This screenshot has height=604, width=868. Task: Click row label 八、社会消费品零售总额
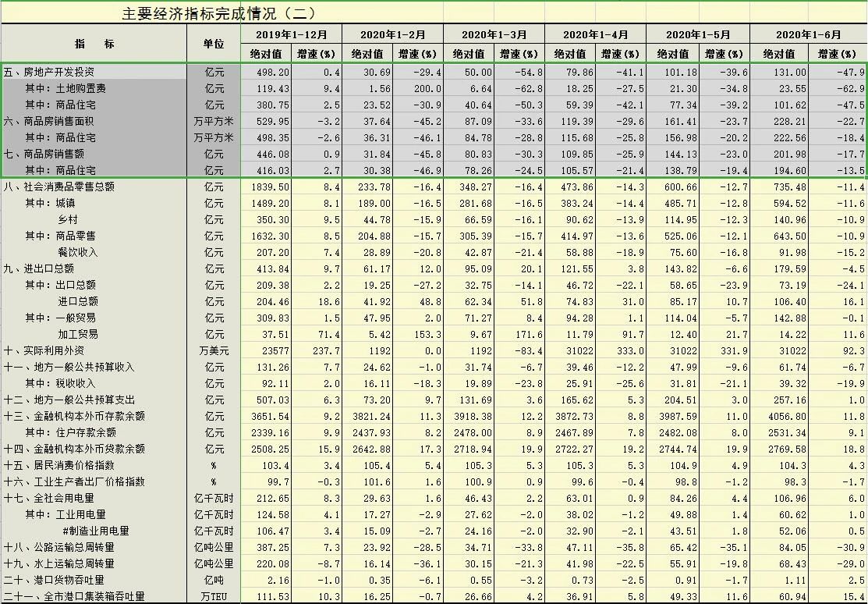[x=59, y=187]
